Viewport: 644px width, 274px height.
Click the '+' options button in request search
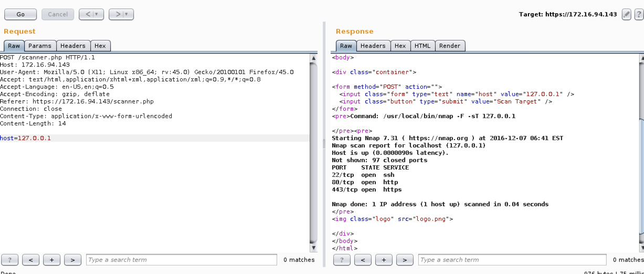point(51,260)
